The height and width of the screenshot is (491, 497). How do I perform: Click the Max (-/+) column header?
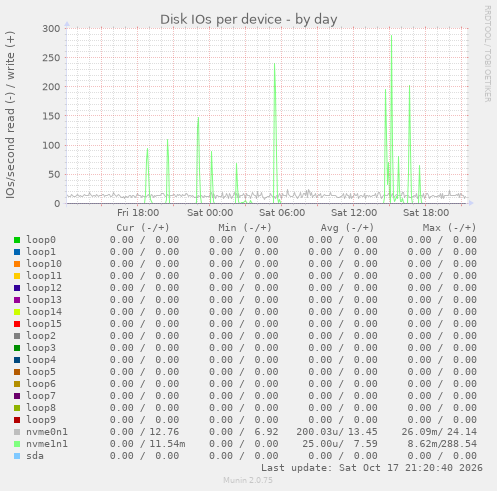[x=449, y=228]
